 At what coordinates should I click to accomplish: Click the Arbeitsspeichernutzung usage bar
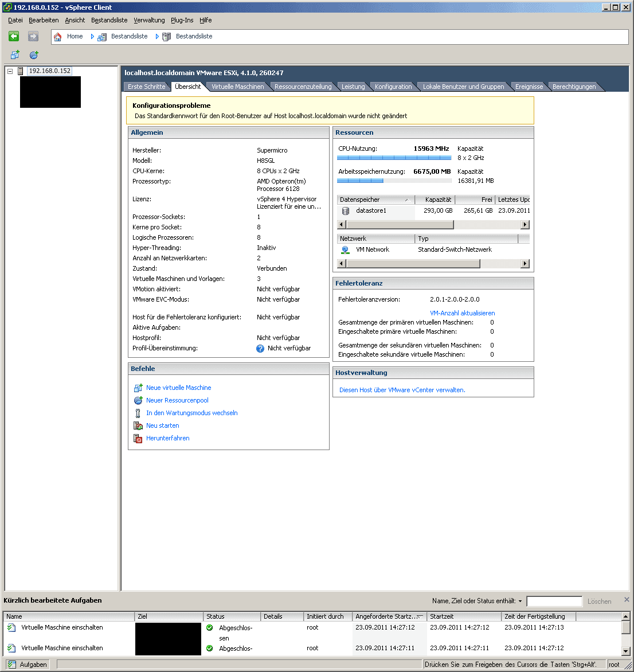[x=394, y=181]
